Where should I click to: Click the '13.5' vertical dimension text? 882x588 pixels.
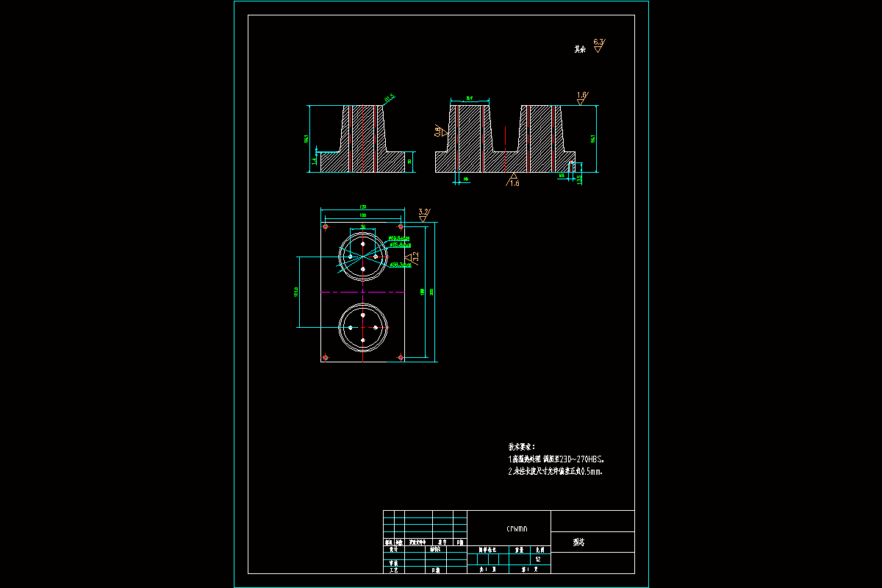[x=579, y=179]
